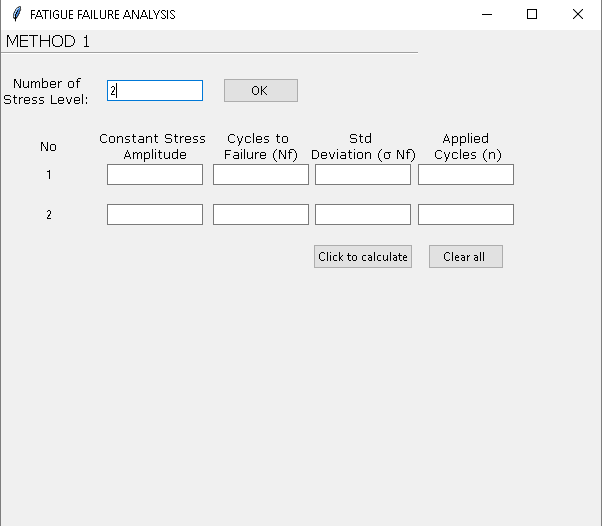Click the Cycles to Failure field in row 2

coord(261,214)
